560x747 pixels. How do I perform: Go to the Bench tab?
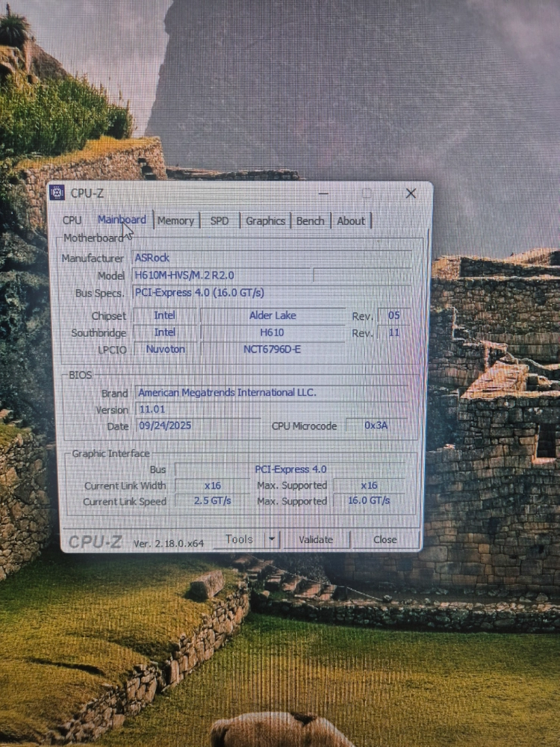[310, 221]
